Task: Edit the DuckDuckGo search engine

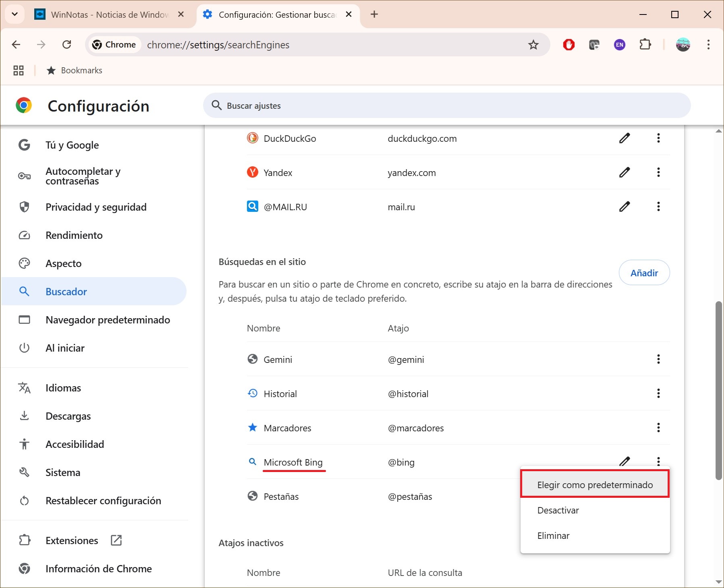Action: point(624,138)
